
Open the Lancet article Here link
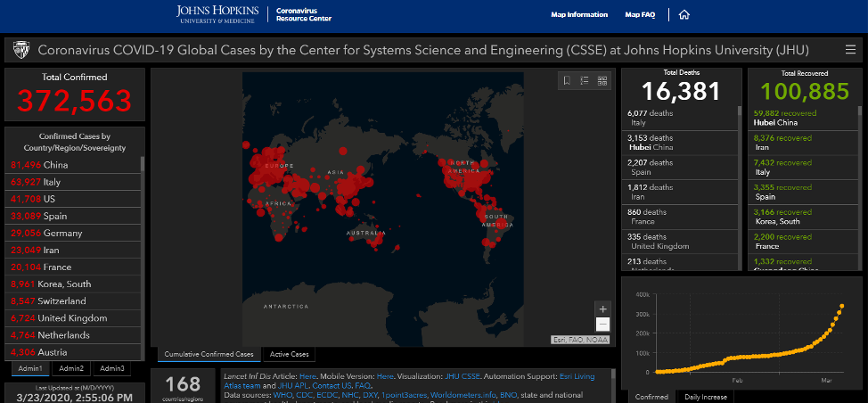[x=307, y=376]
